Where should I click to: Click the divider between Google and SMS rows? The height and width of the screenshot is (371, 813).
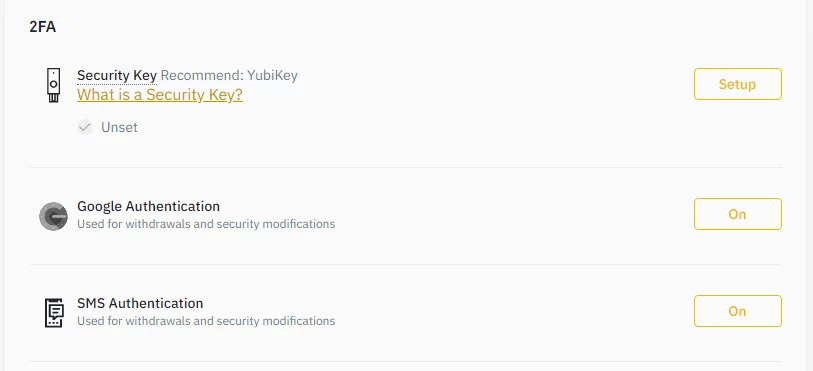[405, 264]
